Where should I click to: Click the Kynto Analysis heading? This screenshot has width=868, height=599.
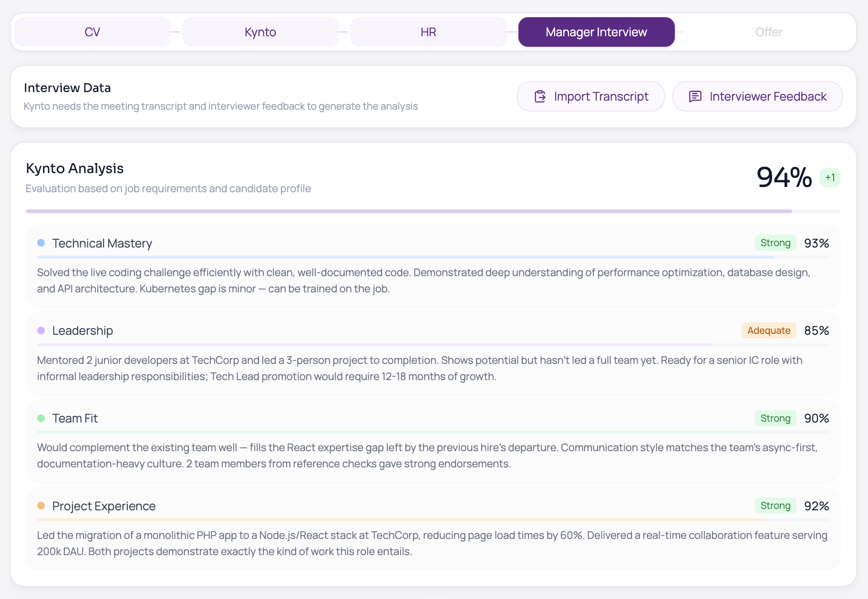tap(74, 168)
